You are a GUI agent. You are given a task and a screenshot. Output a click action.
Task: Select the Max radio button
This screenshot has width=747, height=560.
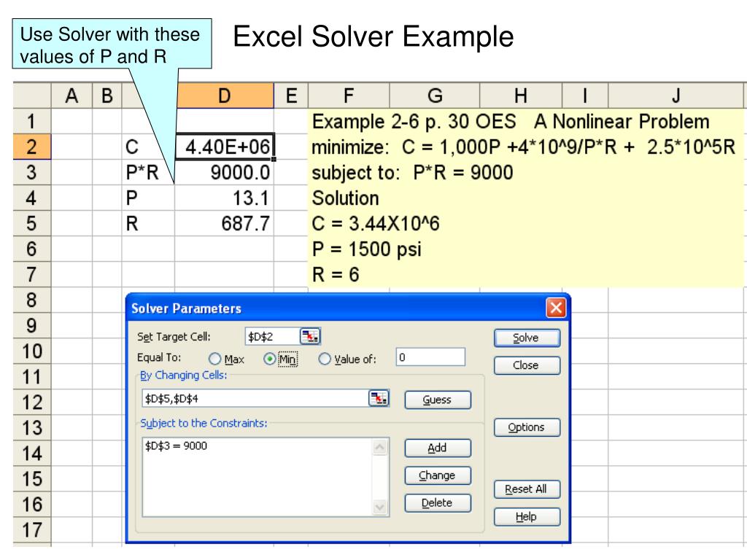[x=215, y=359]
